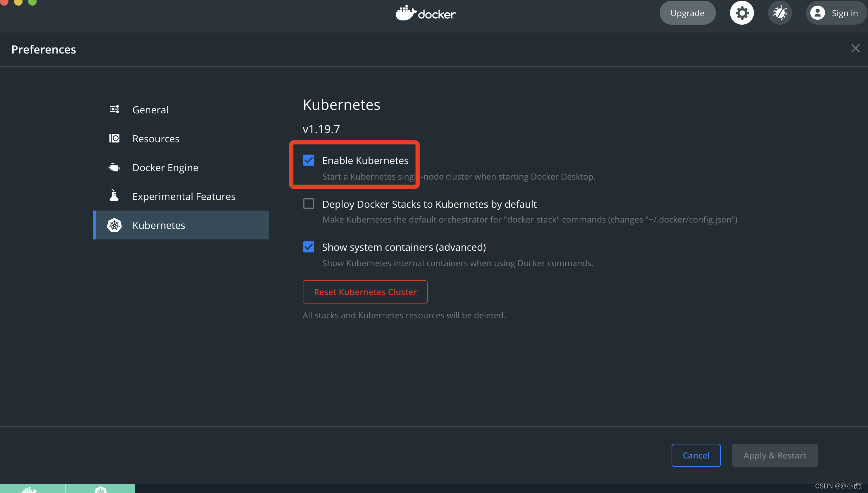The width and height of the screenshot is (868, 493).
Task: Click Apply & Restart button
Action: pyautogui.click(x=775, y=455)
